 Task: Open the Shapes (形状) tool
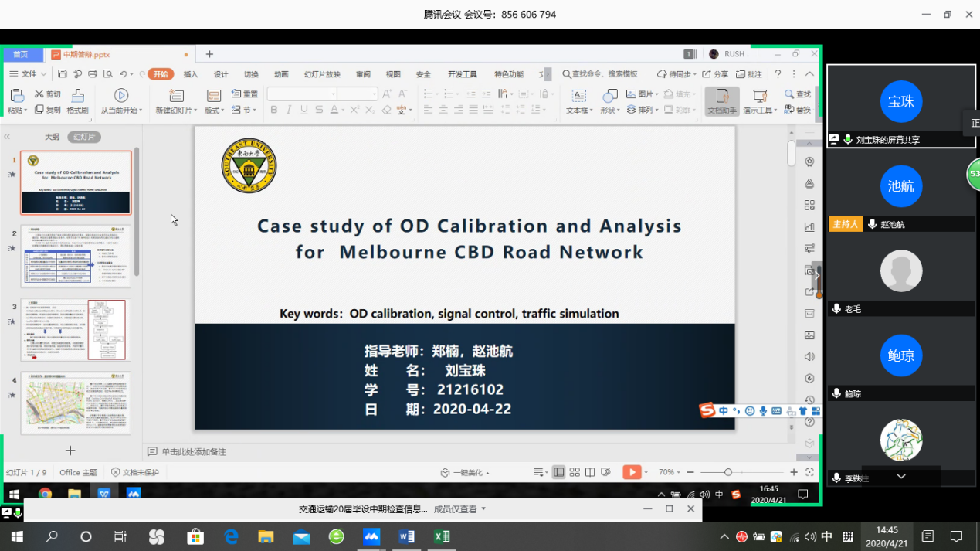click(609, 96)
